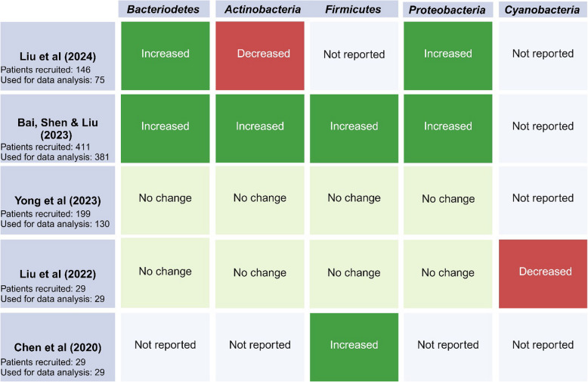This screenshot has height=382, width=588.
Task: Click red Decreased cell under Cyanobacteria
Action: (x=543, y=272)
